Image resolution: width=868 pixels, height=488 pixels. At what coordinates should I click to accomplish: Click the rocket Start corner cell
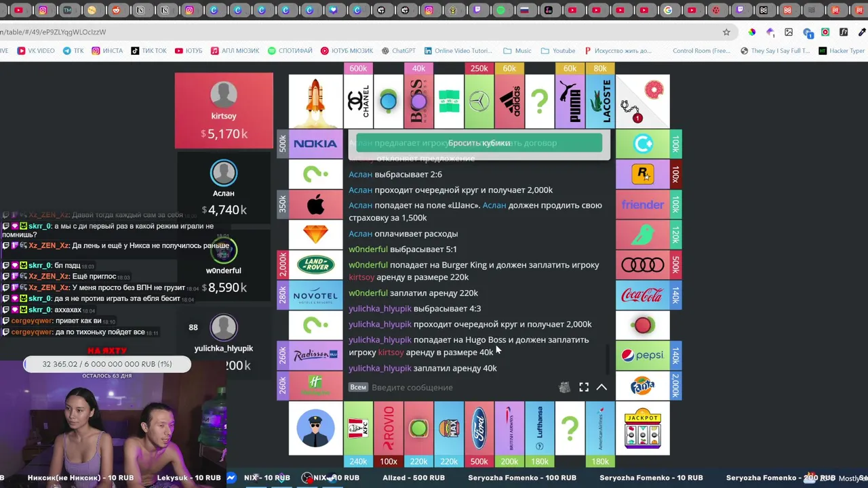click(x=315, y=101)
